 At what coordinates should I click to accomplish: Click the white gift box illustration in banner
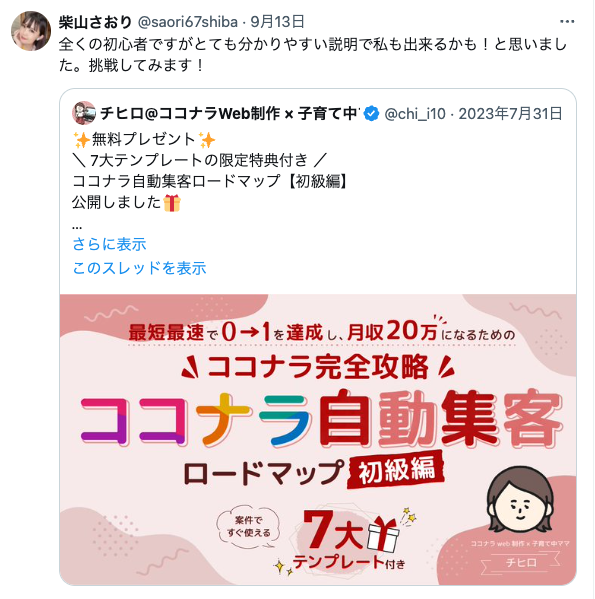point(383,534)
